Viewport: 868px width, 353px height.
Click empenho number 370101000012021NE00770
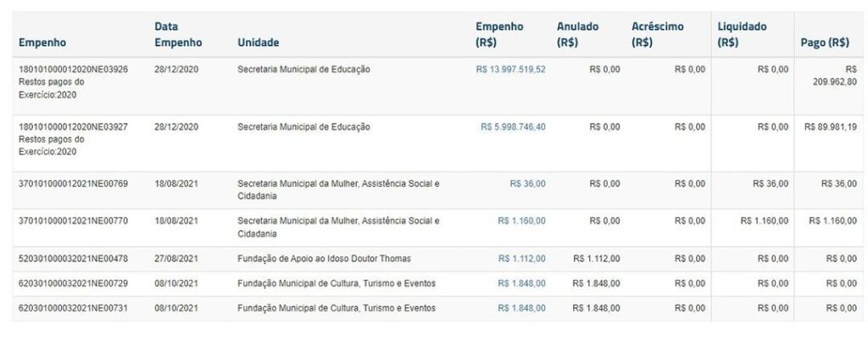tap(73, 221)
